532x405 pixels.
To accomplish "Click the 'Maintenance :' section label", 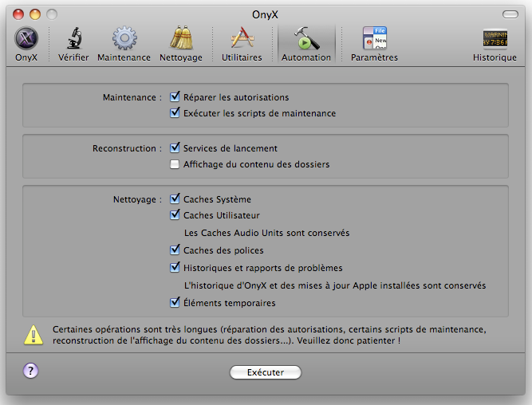I will click(132, 97).
